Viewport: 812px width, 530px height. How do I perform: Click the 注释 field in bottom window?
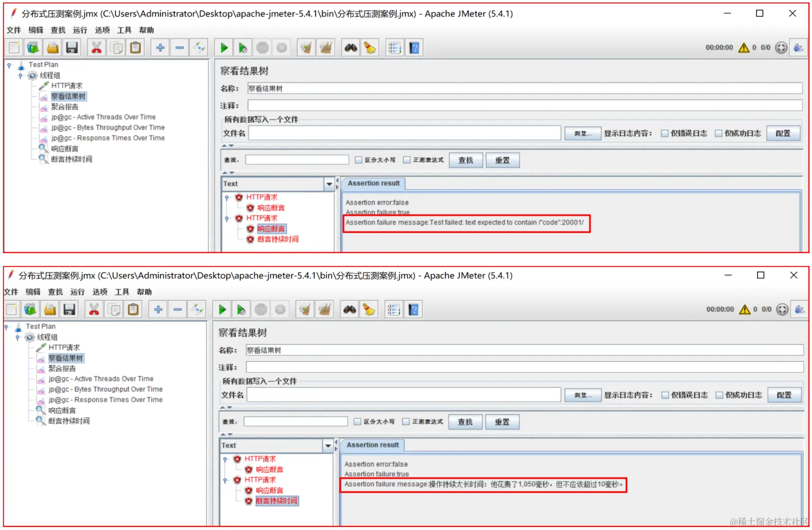click(525, 367)
